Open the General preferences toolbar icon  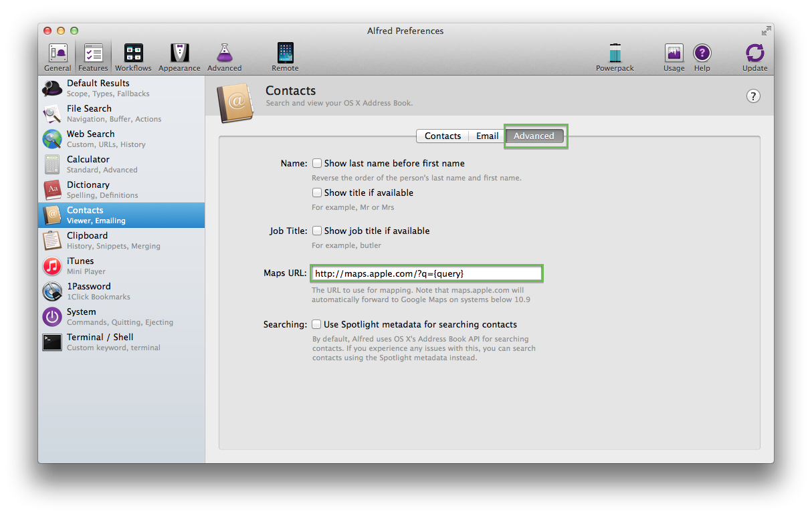click(x=58, y=53)
